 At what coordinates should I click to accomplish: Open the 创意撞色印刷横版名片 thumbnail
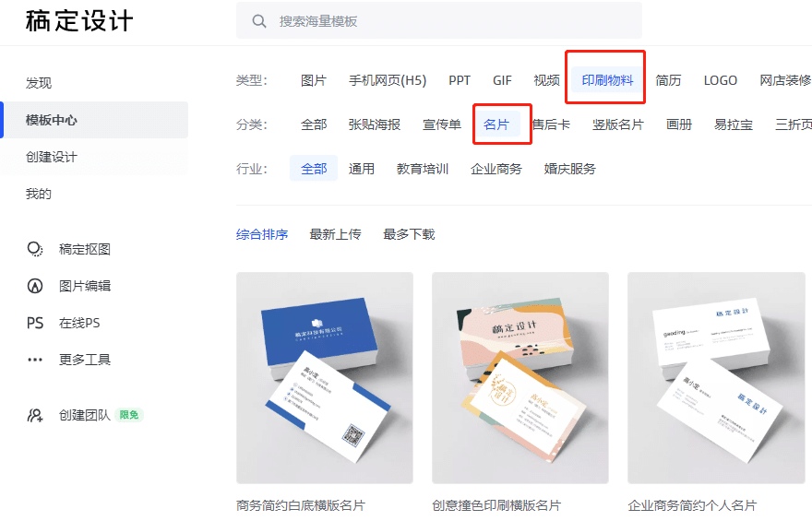(x=520, y=378)
